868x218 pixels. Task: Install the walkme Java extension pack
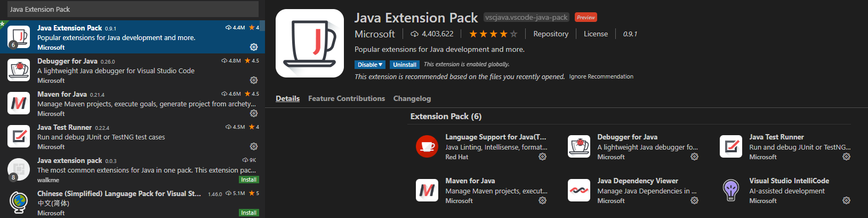(249, 180)
